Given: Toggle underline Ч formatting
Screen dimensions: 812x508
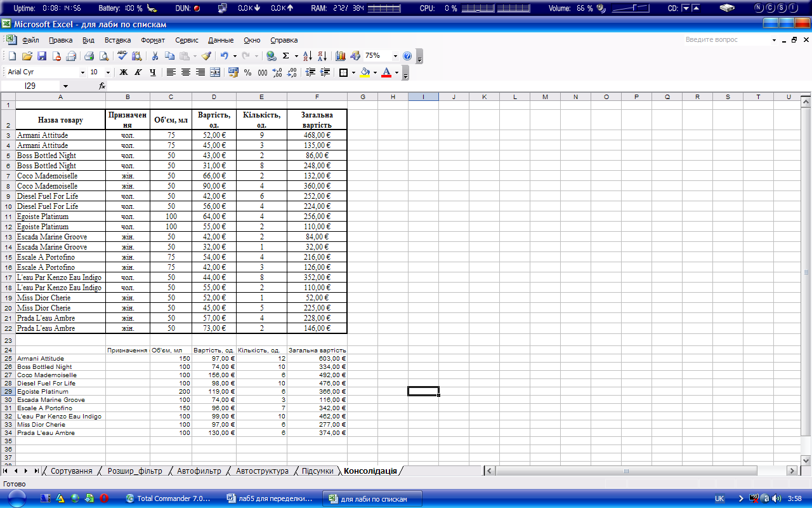Looking at the screenshot, I should [152, 72].
